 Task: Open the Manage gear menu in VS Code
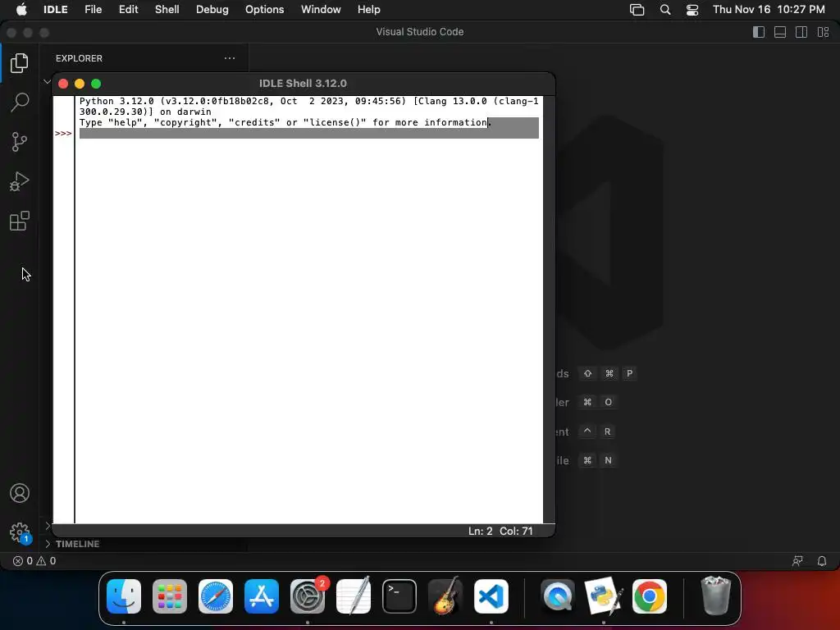click(20, 532)
